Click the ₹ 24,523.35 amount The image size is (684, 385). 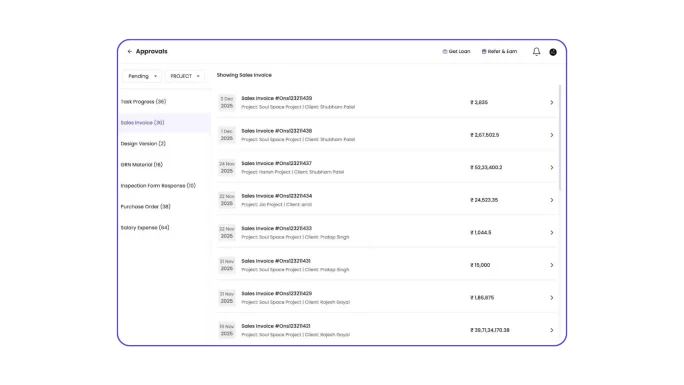click(x=484, y=200)
